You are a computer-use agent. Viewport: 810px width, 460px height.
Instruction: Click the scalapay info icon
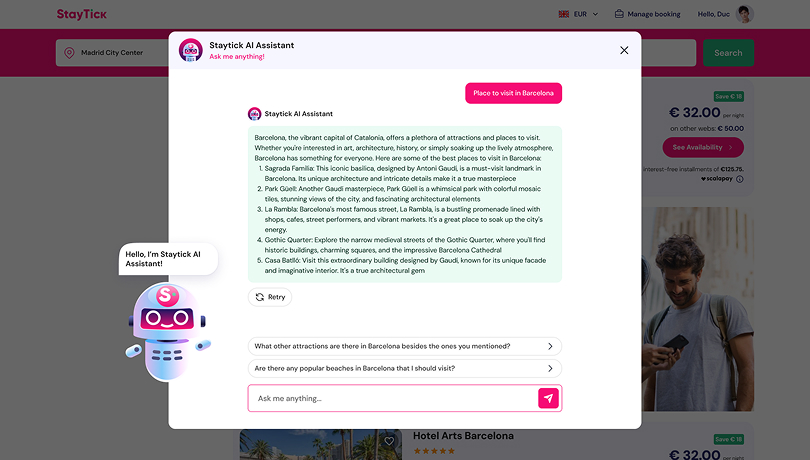pos(740,179)
